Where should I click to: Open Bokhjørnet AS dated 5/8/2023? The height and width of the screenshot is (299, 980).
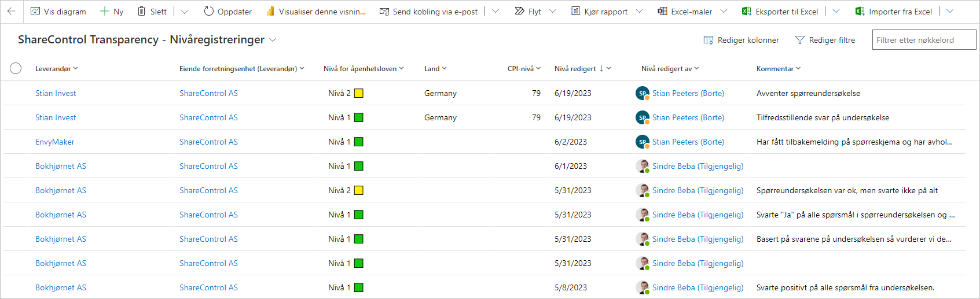tap(61, 287)
